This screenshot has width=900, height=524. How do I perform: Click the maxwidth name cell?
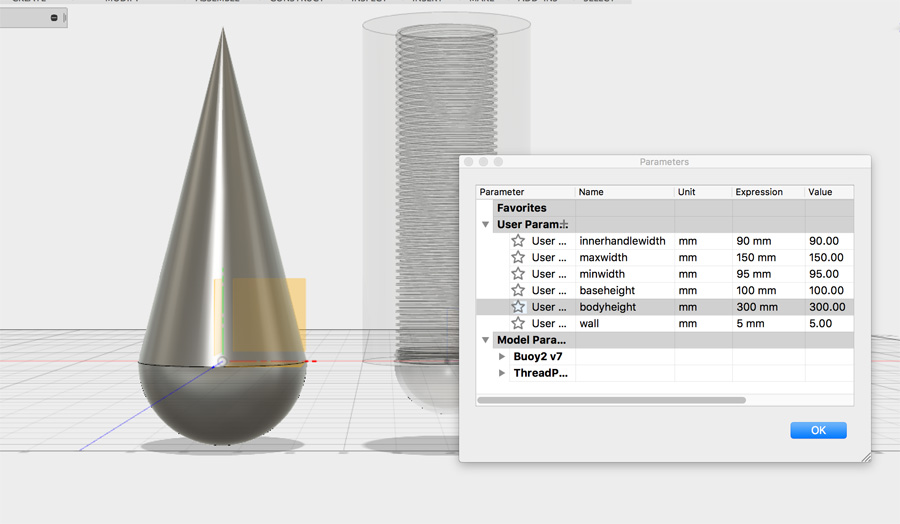pyautogui.click(x=624, y=258)
